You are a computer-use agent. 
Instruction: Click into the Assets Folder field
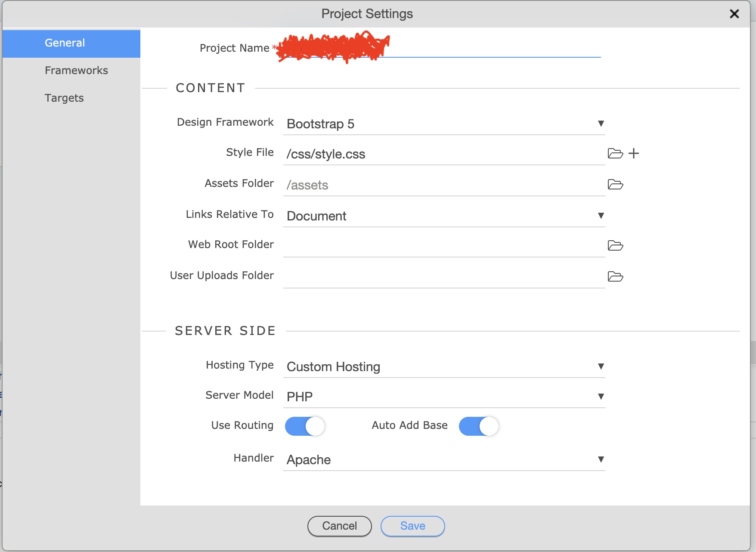443,185
